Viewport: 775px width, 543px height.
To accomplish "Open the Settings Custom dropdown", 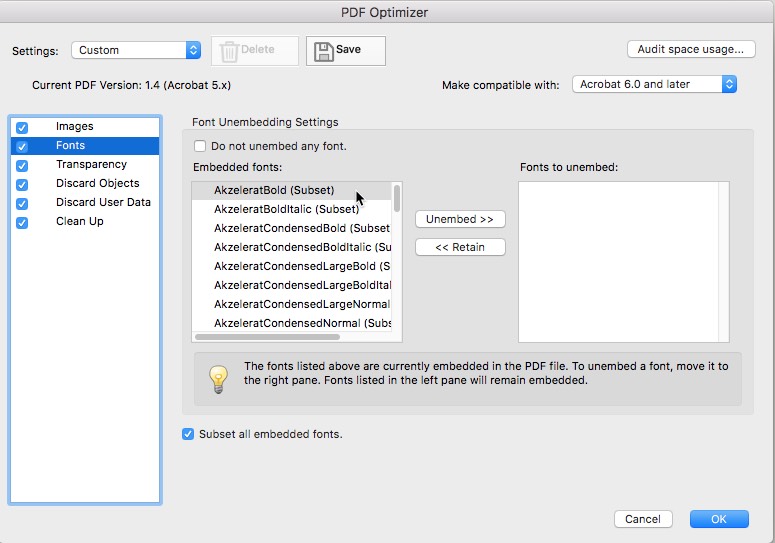I will point(136,50).
